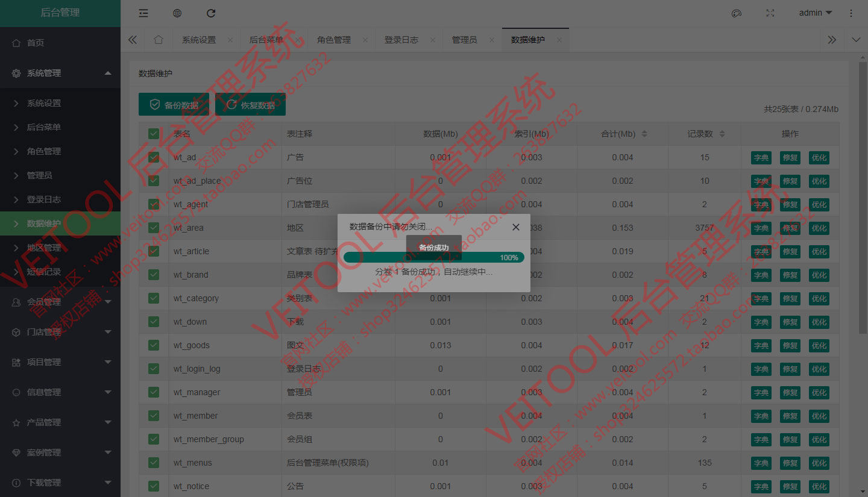The image size is (868, 497).
Task: Switch to the 登录日志 tab
Action: (x=401, y=40)
